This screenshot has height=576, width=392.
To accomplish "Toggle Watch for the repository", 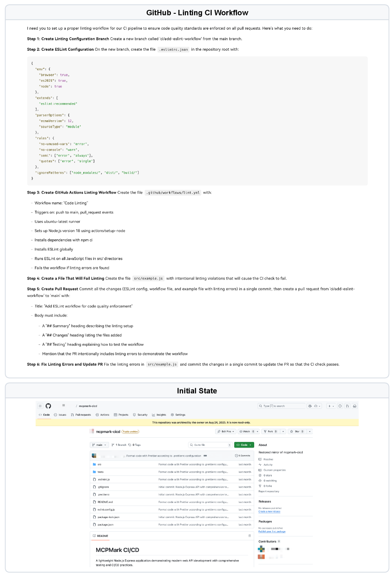I will tap(247, 431).
